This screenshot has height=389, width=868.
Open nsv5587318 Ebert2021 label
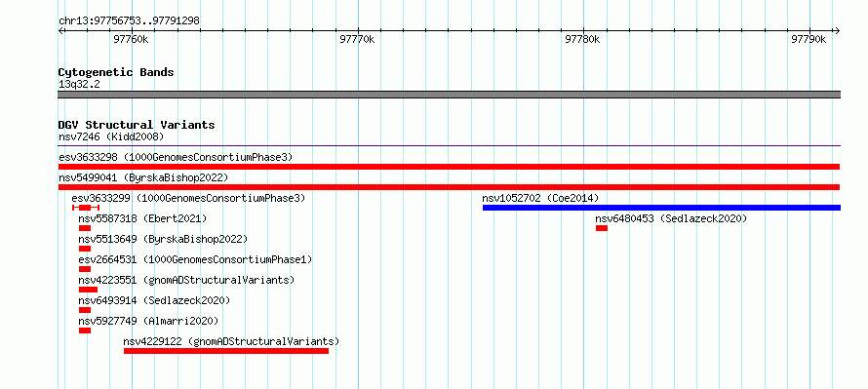142,218
